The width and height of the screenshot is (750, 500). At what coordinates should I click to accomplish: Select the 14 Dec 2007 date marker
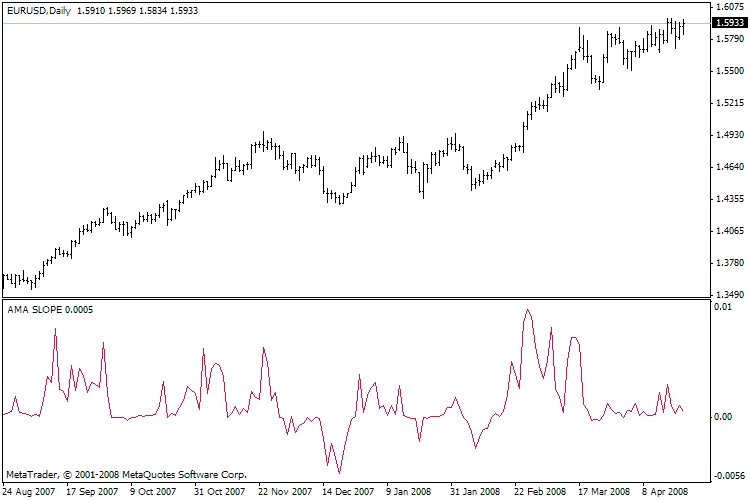tap(347, 492)
